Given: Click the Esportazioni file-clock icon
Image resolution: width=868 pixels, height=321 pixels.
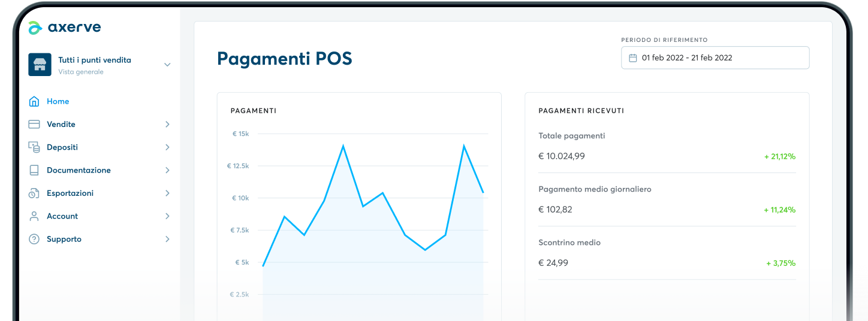Looking at the screenshot, I should (34, 193).
